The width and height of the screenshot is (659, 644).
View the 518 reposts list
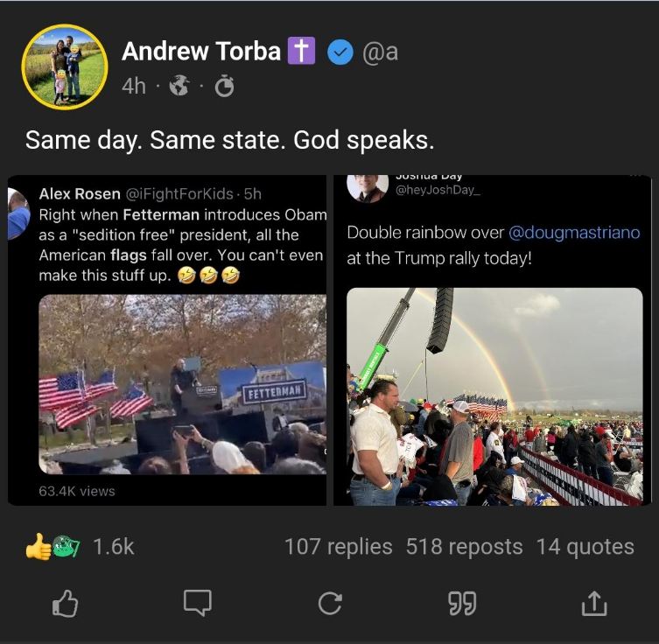pos(464,547)
